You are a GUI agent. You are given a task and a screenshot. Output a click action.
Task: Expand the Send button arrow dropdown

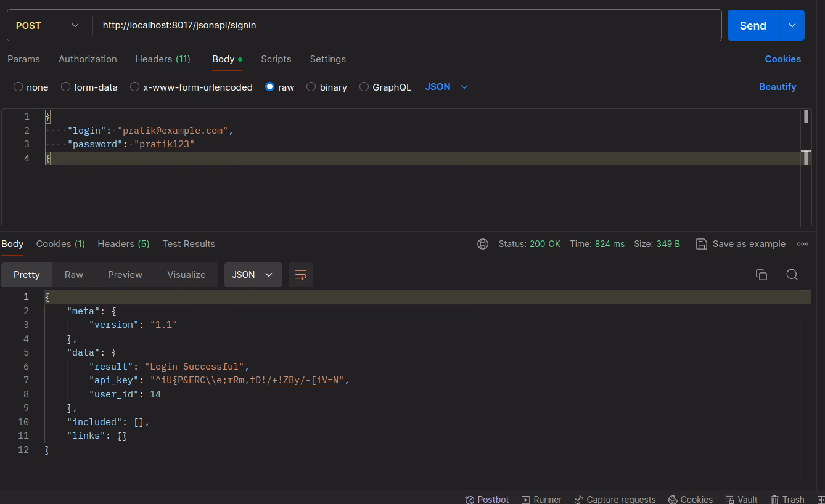click(792, 25)
